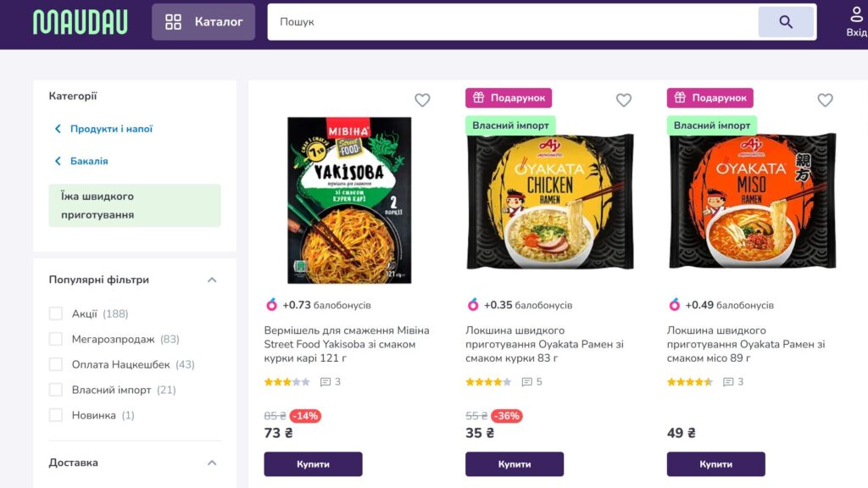
Task: Favorite the Oyakata Chicken ramen
Action: click(624, 100)
